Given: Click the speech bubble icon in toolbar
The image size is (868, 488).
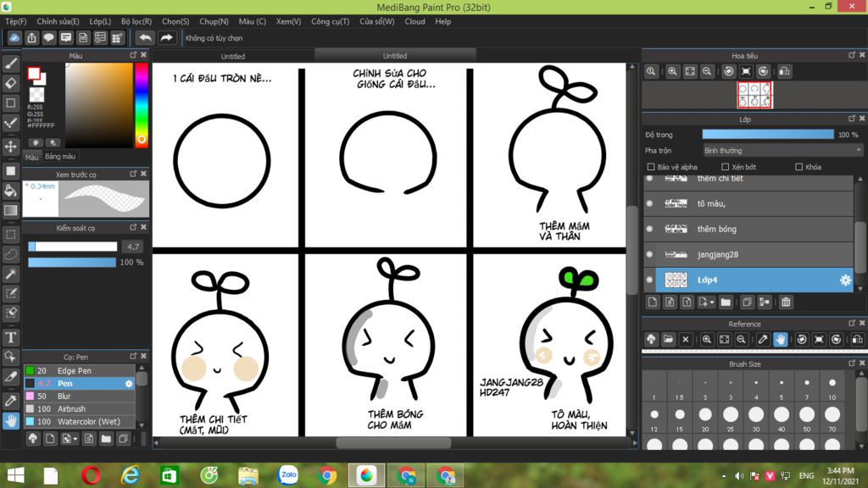Looking at the screenshot, I should pos(48,37).
